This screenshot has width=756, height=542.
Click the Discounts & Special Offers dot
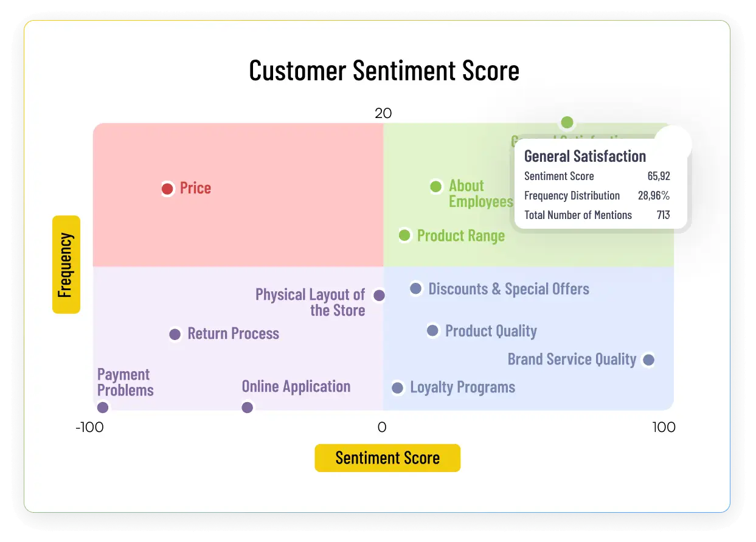tap(416, 288)
